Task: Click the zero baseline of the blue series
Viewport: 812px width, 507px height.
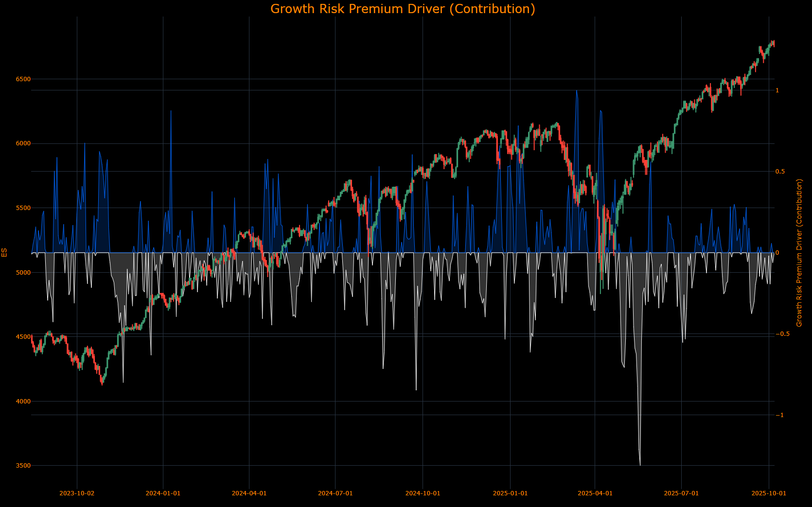Action: (389, 253)
